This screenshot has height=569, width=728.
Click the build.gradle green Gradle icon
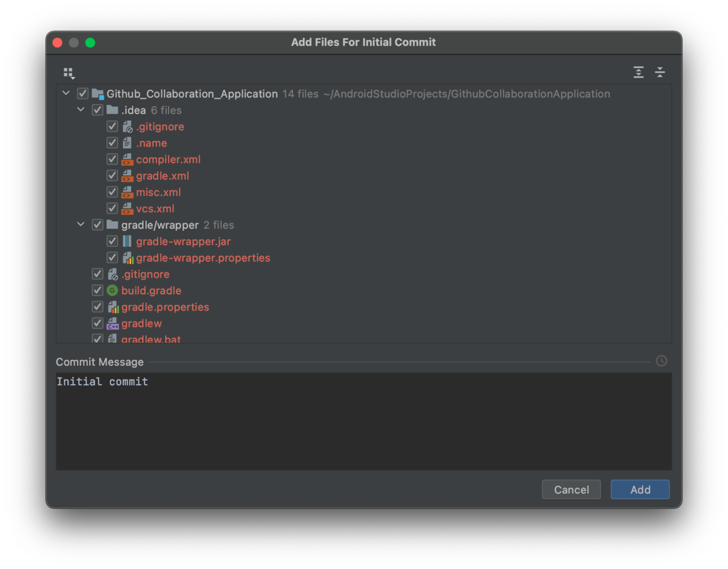click(112, 291)
